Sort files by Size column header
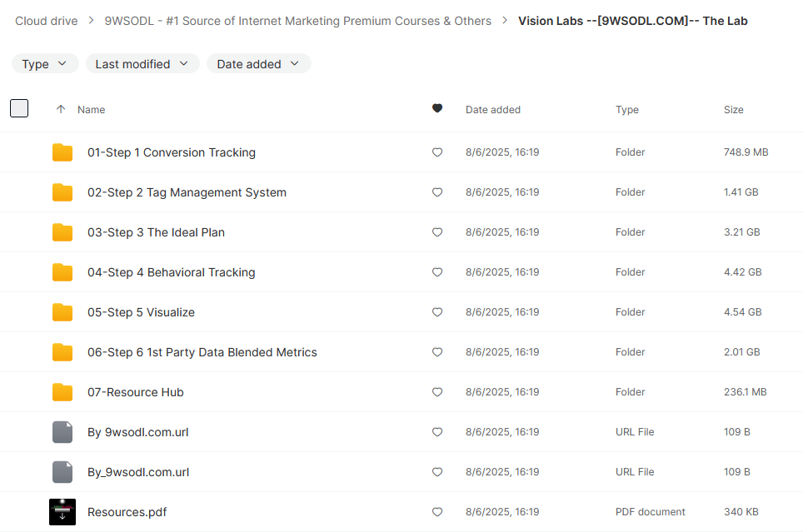Image resolution: width=803 pixels, height=532 pixels. pos(734,109)
